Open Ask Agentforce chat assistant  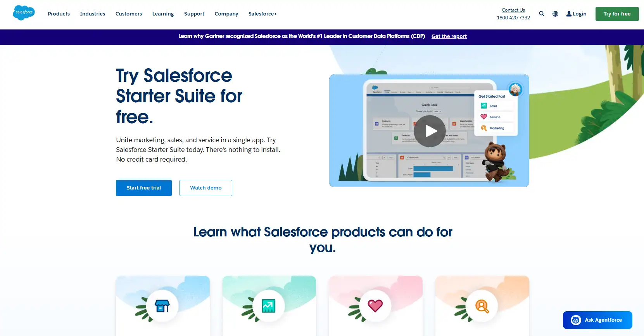point(597,320)
